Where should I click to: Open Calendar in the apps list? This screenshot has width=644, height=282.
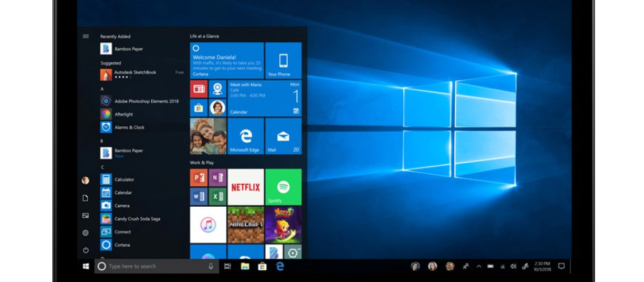tap(116, 193)
